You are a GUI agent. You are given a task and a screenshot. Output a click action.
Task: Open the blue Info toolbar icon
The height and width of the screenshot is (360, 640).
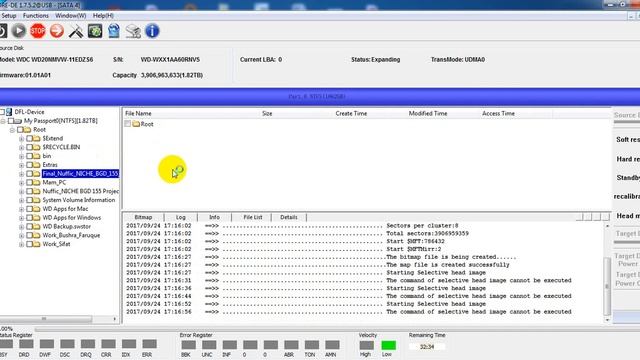152,31
